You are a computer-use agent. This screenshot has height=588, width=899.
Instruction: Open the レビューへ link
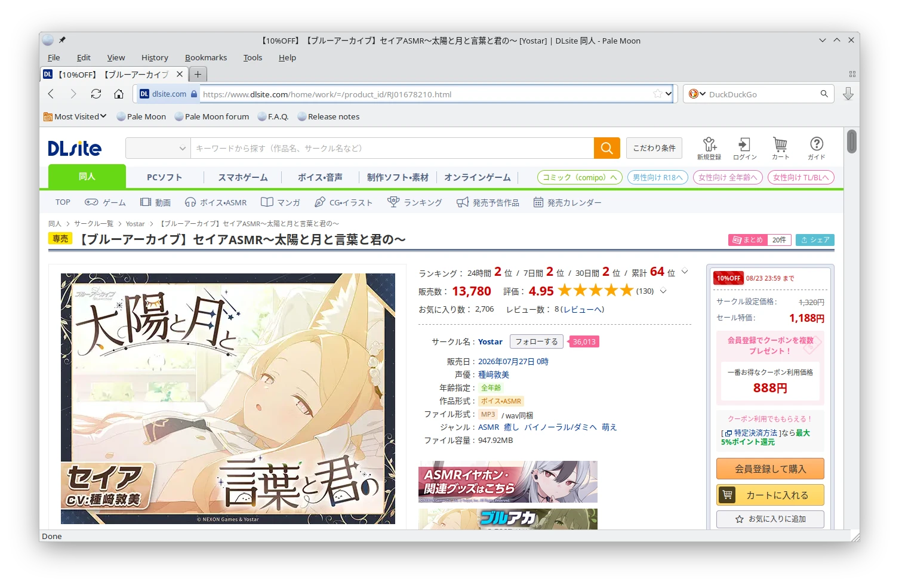(582, 309)
